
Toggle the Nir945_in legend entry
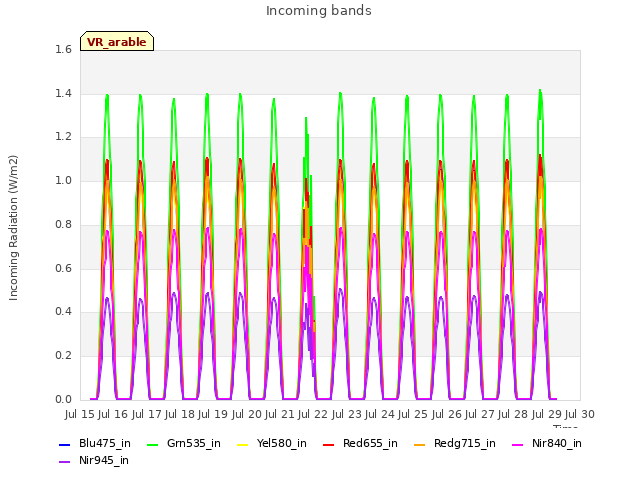tap(94, 461)
